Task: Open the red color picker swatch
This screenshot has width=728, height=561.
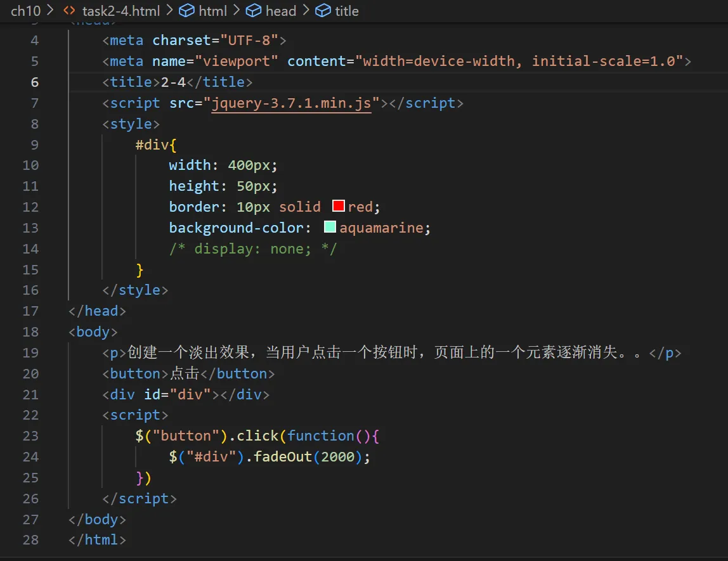Action: (x=339, y=206)
